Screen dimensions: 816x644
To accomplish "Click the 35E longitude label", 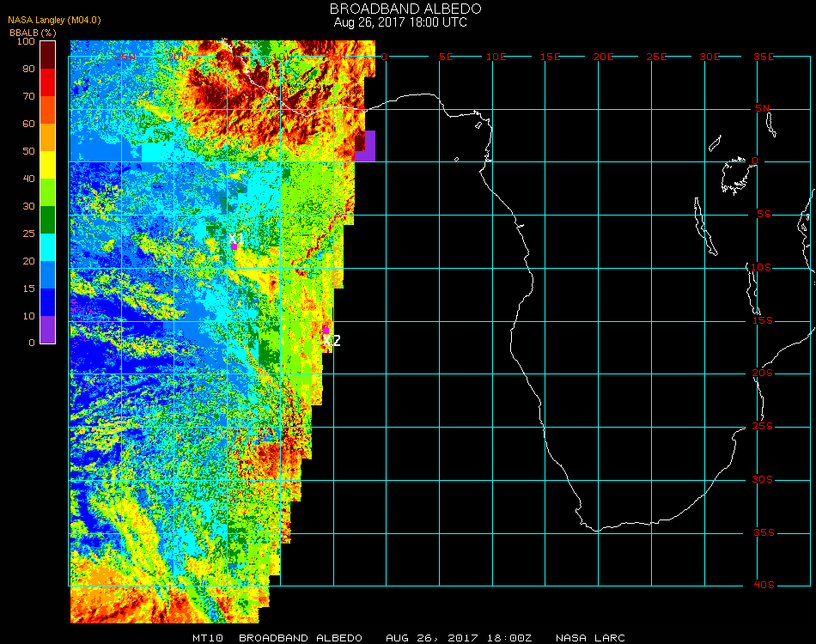I will pos(764,57).
